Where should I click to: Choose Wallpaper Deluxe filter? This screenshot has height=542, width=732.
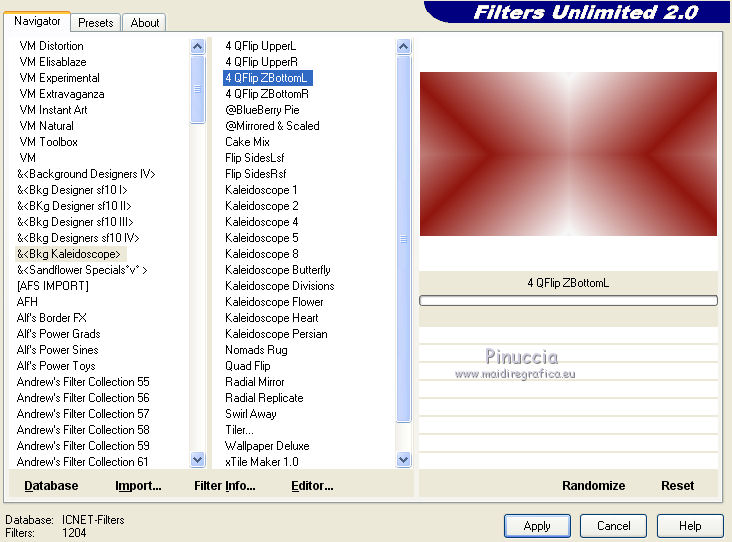point(267,445)
